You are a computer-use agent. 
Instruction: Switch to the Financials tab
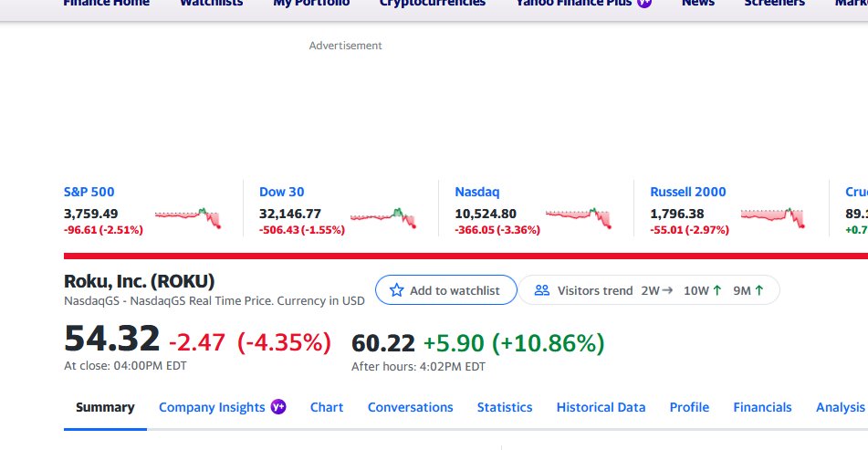(762, 407)
